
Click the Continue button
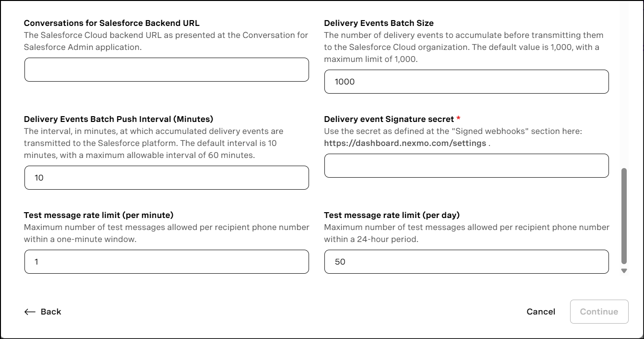tap(599, 312)
